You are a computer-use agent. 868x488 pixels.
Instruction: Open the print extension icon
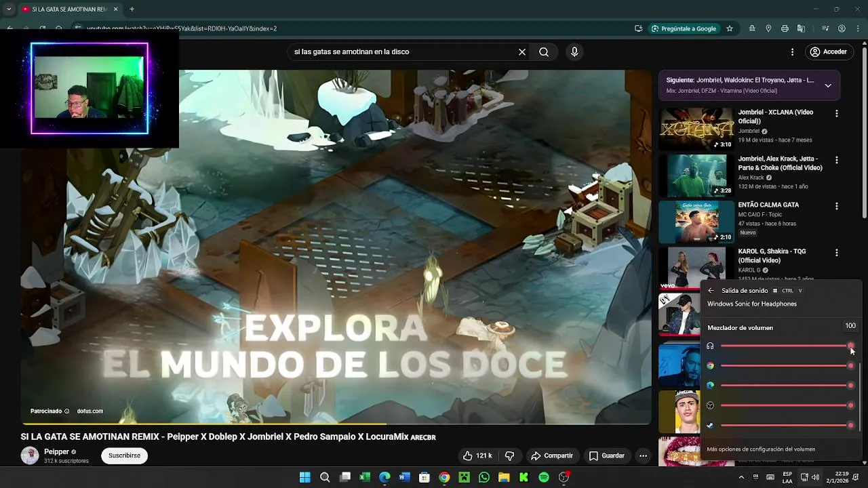coord(785,28)
